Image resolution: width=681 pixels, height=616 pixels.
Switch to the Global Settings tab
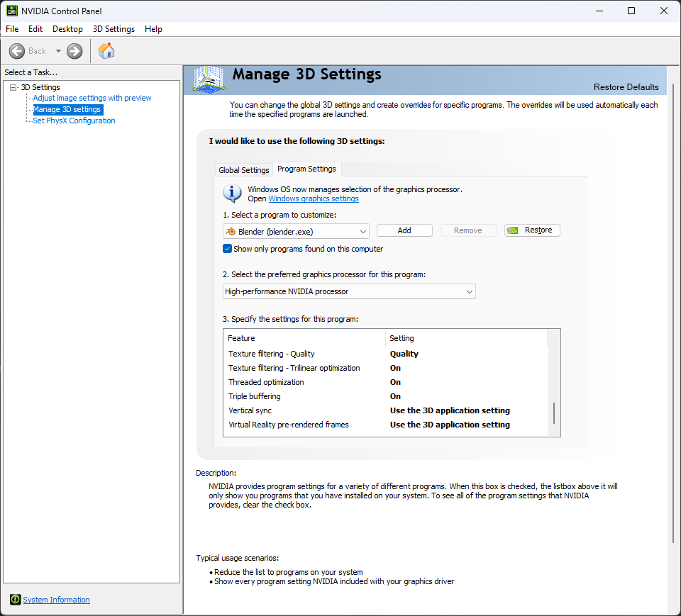pos(243,170)
